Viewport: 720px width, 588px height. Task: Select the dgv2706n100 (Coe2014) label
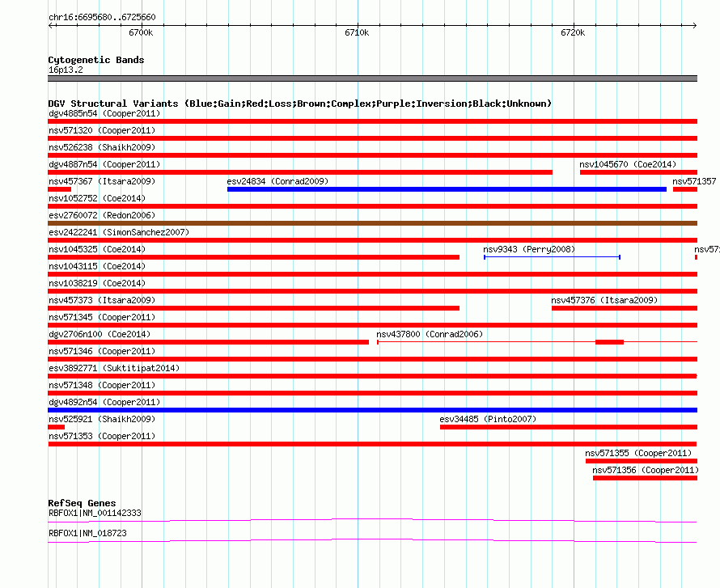(100, 334)
